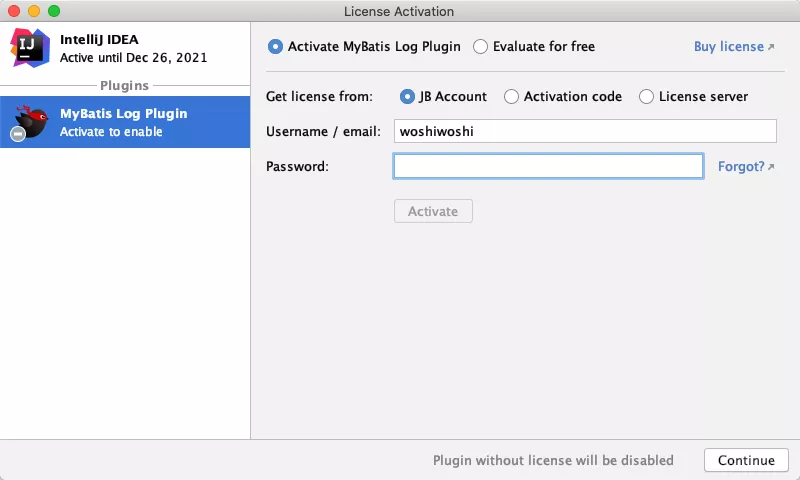The height and width of the screenshot is (480, 800).
Task: Zoom the window with green button
Action: tap(54, 11)
